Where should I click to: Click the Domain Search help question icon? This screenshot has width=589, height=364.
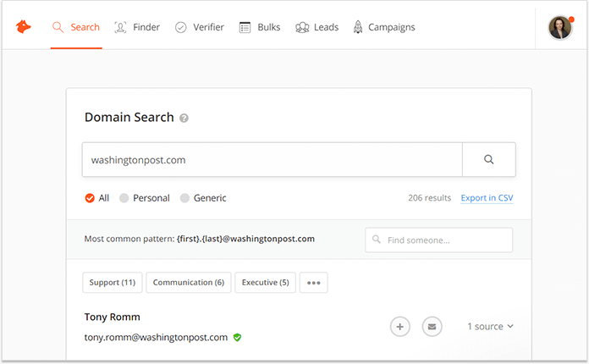[184, 118]
